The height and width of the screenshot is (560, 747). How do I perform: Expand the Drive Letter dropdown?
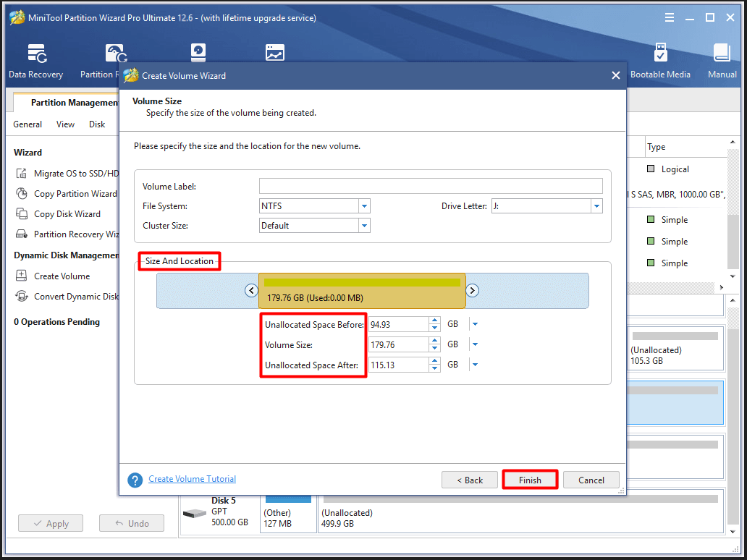(x=596, y=206)
